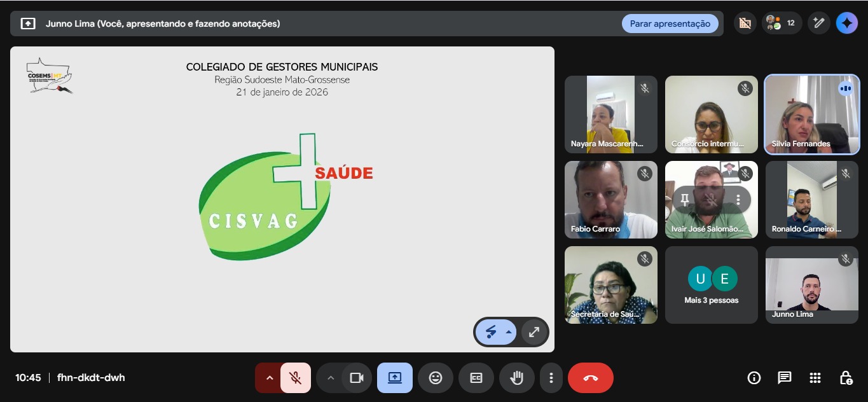The image size is (868, 402).
Task: Open annotation tool dropdown arrow on slide
Action: click(509, 332)
